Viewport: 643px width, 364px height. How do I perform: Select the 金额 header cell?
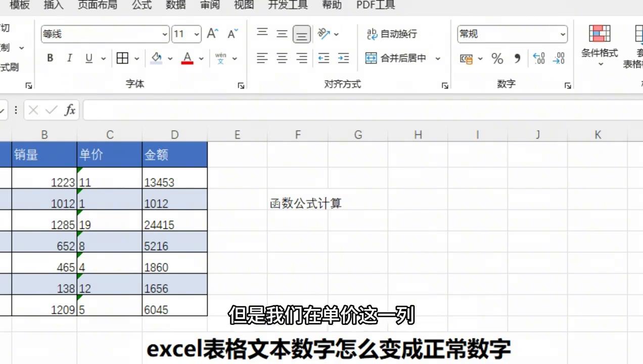click(x=175, y=154)
